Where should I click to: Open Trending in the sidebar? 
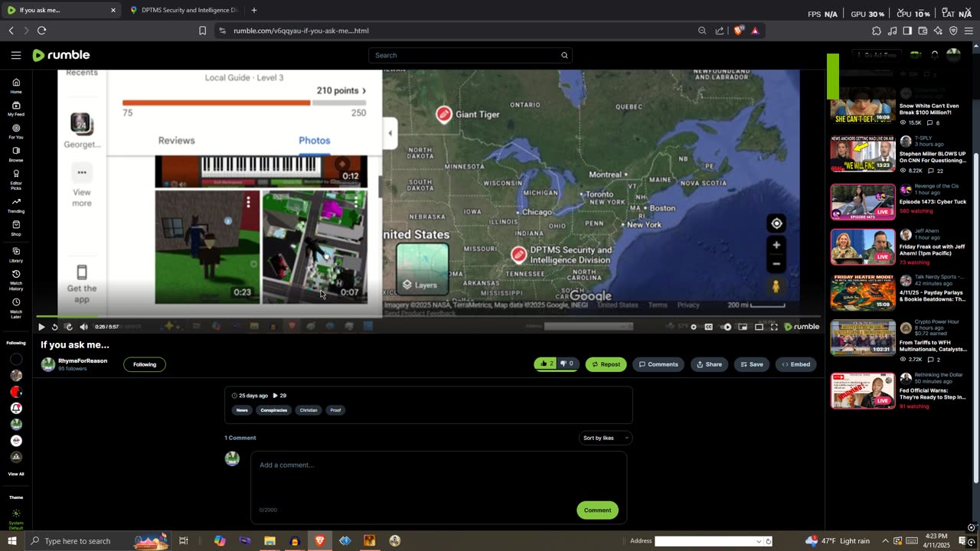[16, 205]
